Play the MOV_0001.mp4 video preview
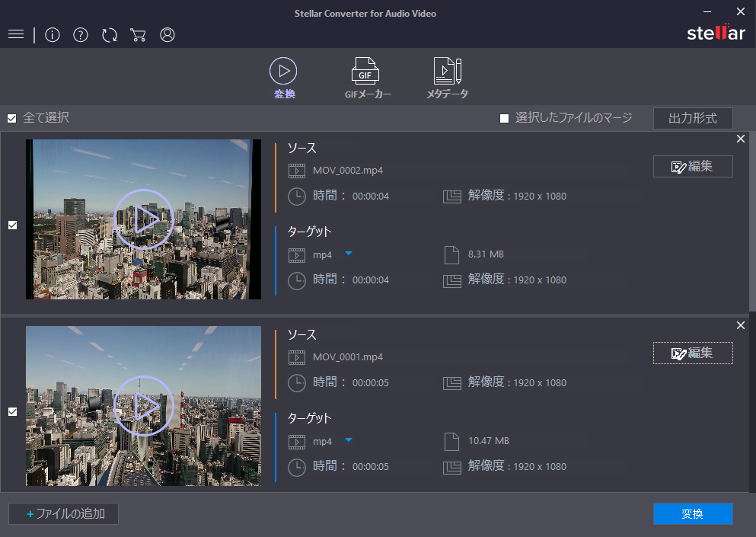This screenshot has width=756, height=537. point(143,406)
